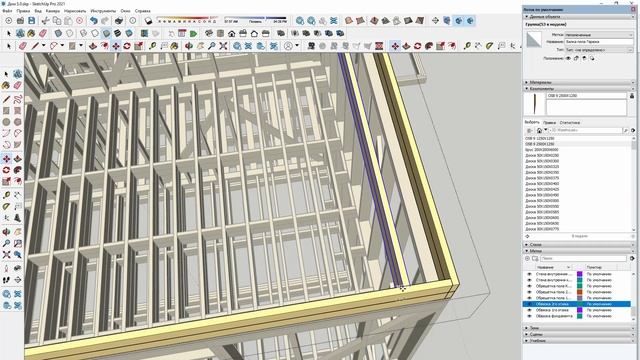640x360 pixels.
Task: Click the tags search field
Action: click(583, 258)
